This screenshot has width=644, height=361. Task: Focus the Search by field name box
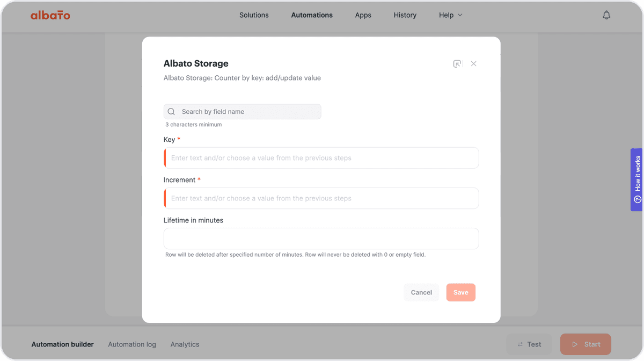tap(243, 112)
